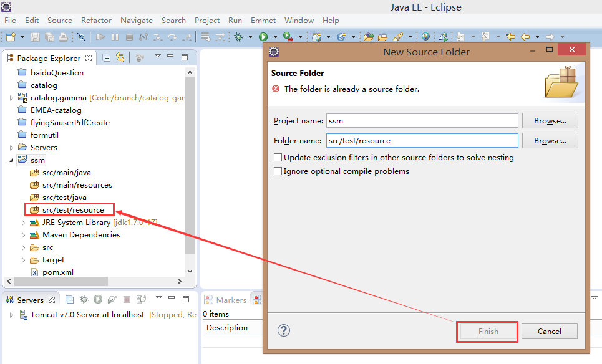Expand the catalog.gamma project node
602x364 pixels.
point(11,98)
